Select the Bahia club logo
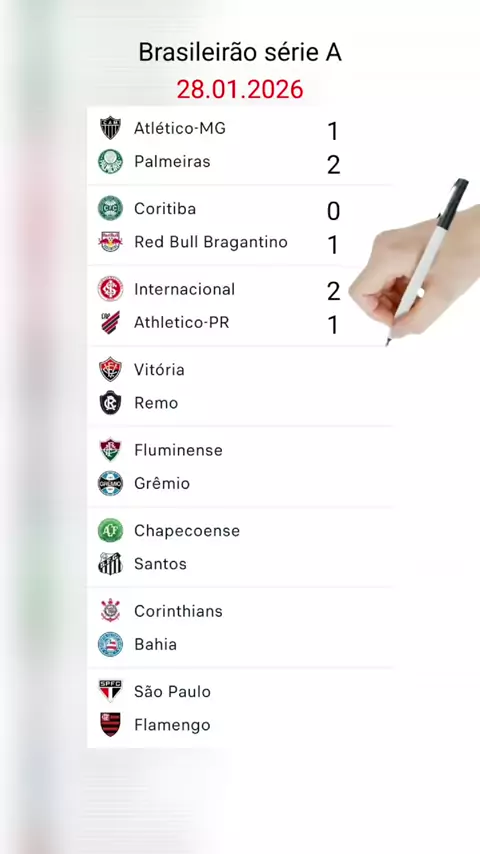This screenshot has width=480, height=854. click(110, 644)
